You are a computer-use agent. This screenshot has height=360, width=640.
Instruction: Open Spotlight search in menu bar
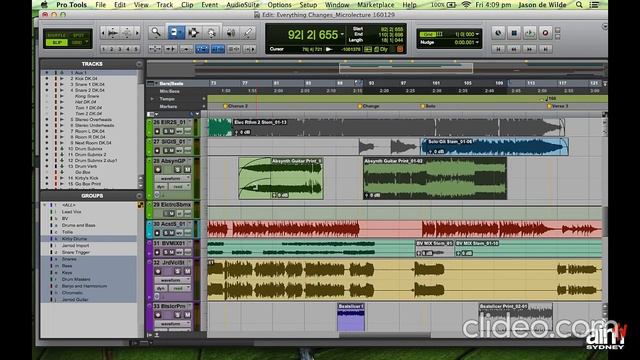point(579,5)
